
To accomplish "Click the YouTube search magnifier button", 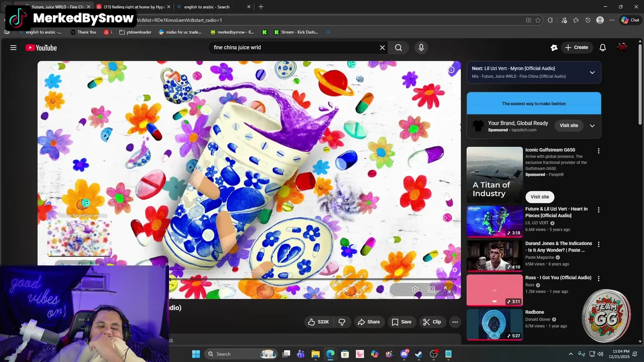I will [398, 48].
